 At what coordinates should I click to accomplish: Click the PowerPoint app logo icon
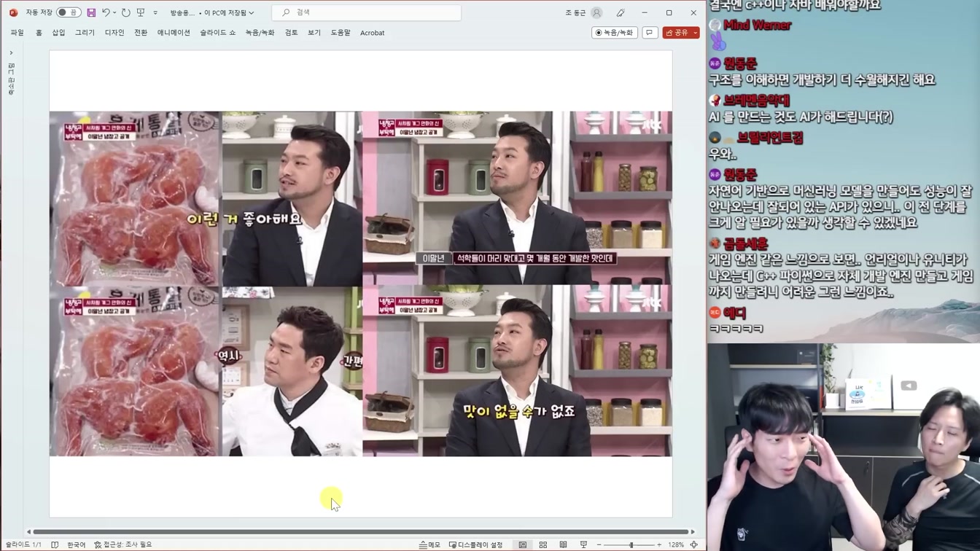click(x=13, y=12)
